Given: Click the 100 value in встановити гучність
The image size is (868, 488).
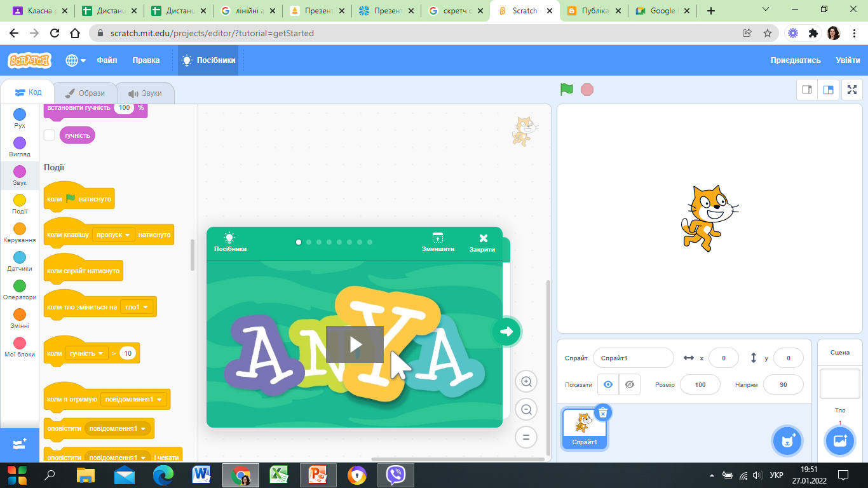Looking at the screenshot, I should point(124,108).
